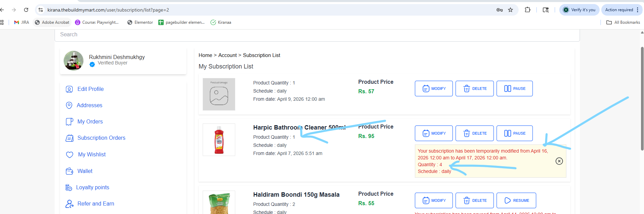Click the Harpic product thumbnail image

click(219, 140)
